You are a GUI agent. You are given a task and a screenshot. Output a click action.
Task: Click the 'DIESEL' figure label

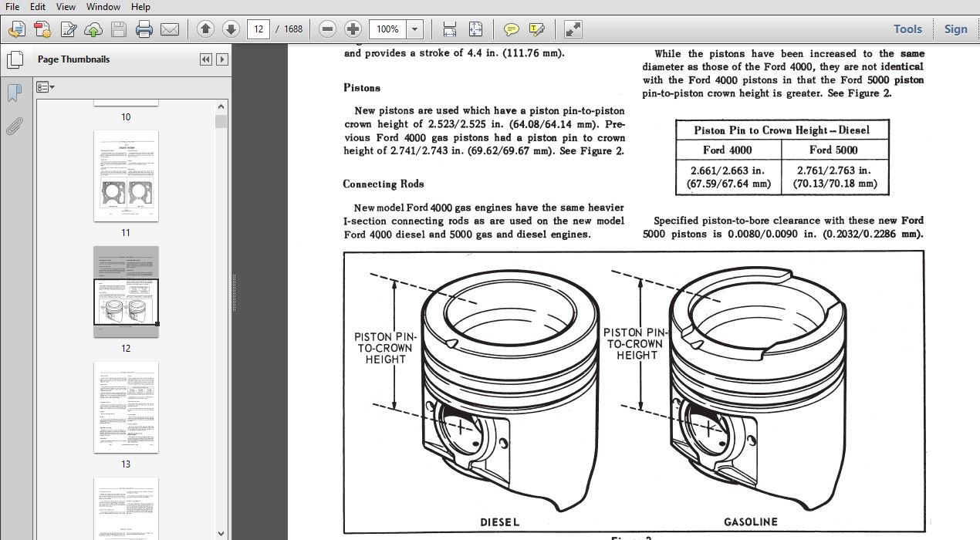500,522
